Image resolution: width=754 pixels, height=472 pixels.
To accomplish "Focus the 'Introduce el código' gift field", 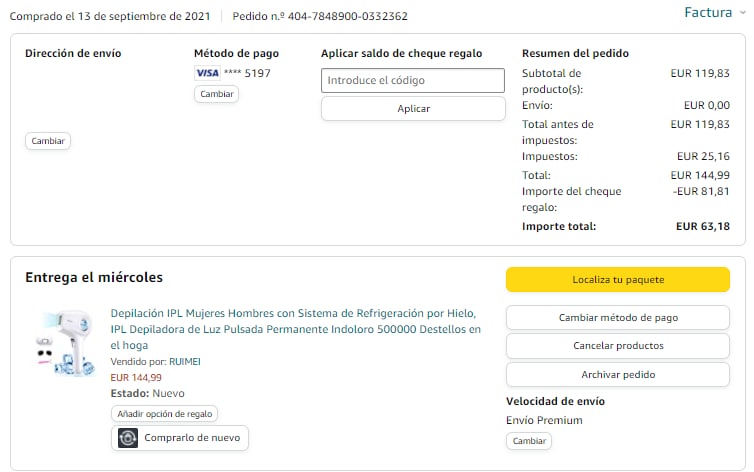I will 412,80.
